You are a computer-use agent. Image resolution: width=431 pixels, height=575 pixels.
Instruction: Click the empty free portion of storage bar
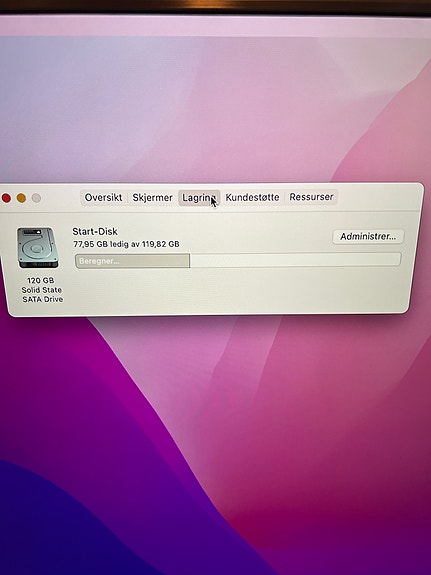[295, 260]
